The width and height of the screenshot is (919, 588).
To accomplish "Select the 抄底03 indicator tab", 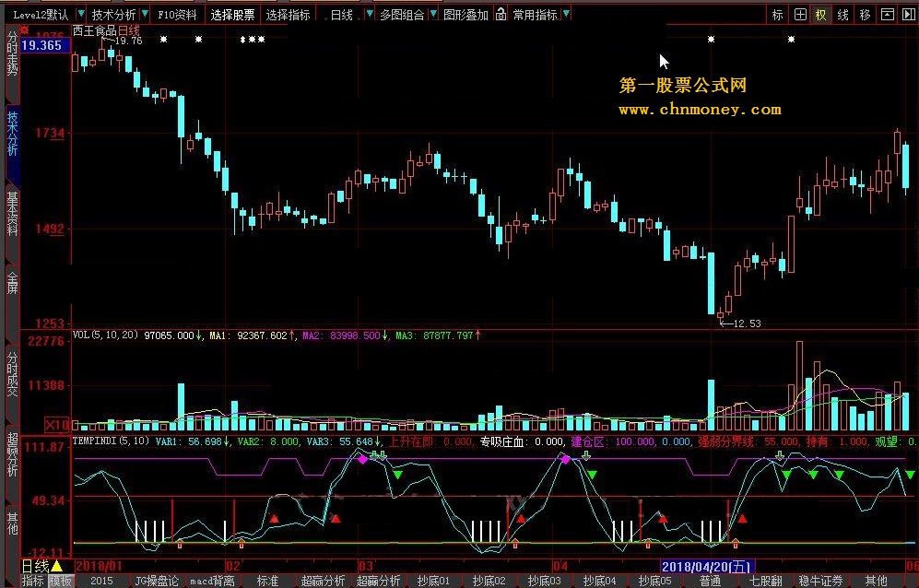I will (x=545, y=581).
